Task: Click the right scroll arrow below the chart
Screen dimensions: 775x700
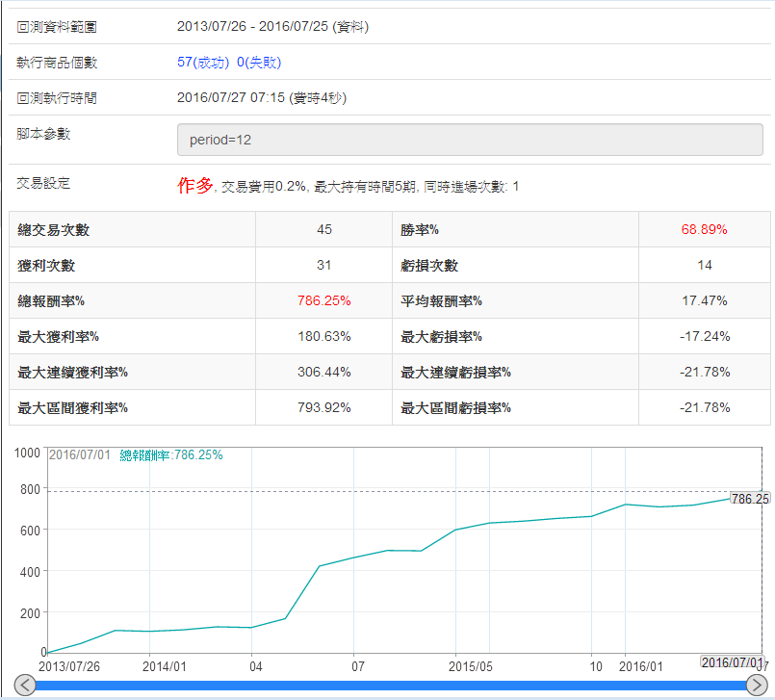Action: (x=756, y=685)
